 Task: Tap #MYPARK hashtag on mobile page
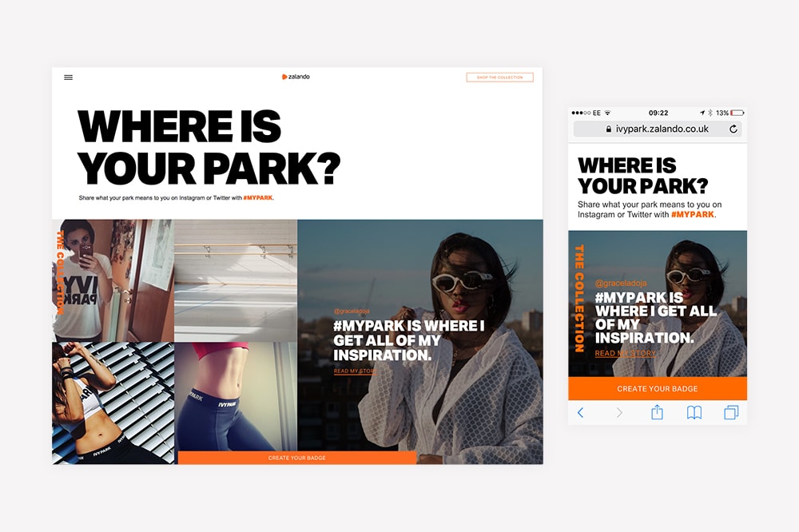(x=693, y=215)
